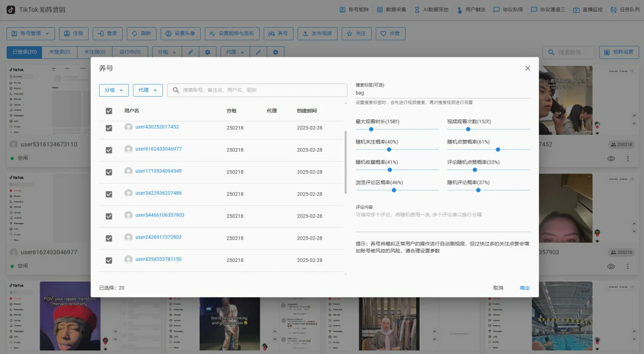644x354 pixels.
Task: Adjust the 随机关注概率 slider
Action: [389, 150]
